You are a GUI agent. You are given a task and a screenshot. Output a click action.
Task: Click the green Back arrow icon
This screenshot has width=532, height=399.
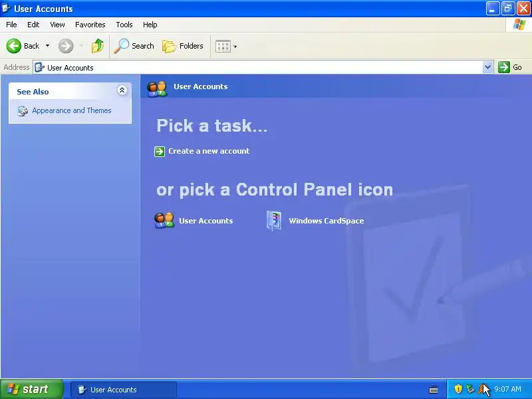point(13,46)
